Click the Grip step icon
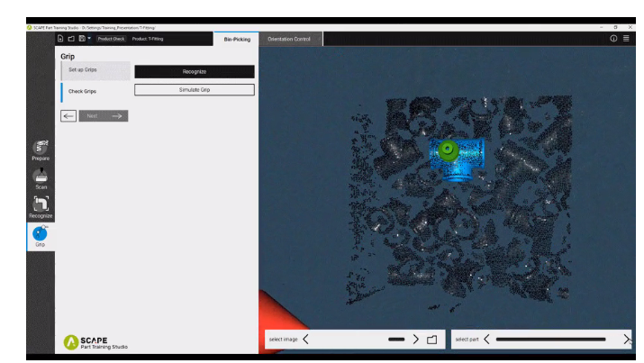644x363 pixels. coord(41,232)
